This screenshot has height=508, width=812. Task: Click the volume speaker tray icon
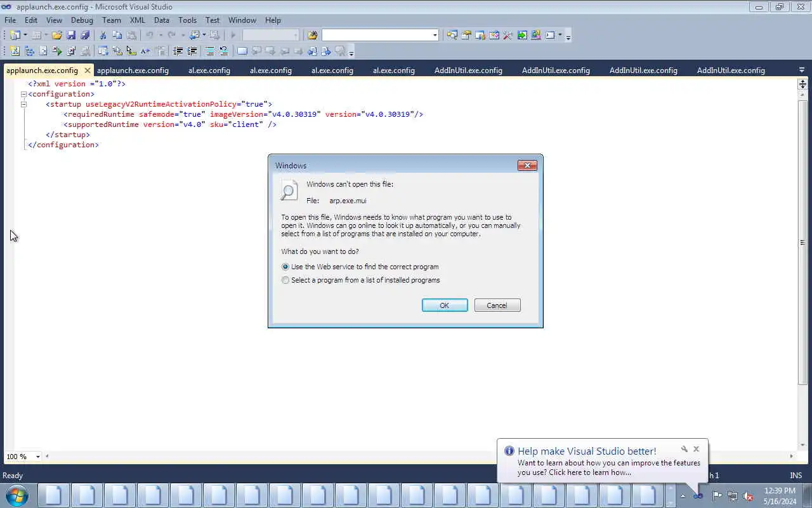coord(748,496)
